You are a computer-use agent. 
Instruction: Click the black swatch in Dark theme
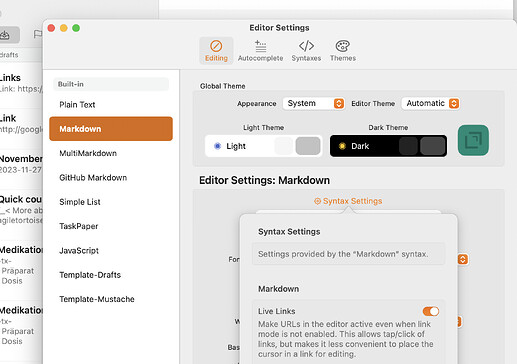408,146
